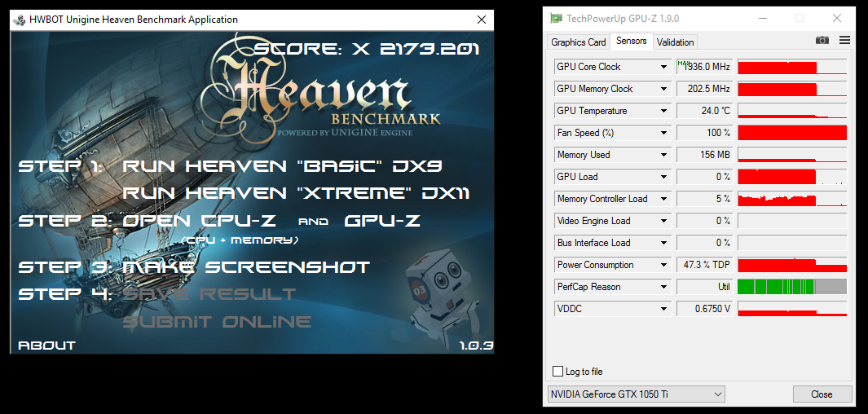Click the GPU Core Clock history graph
Viewport: 868px width, 414px height.
(792, 67)
